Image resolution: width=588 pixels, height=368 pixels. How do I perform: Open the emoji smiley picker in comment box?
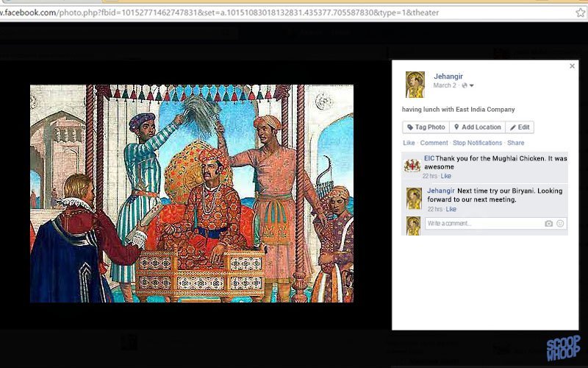(x=560, y=224)
